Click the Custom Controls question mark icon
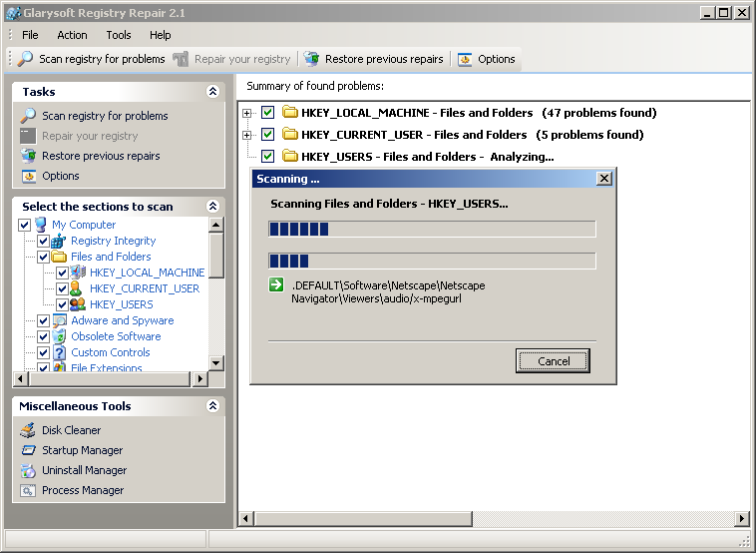Screen dimensions: 756x553 [x=59, y=352]
